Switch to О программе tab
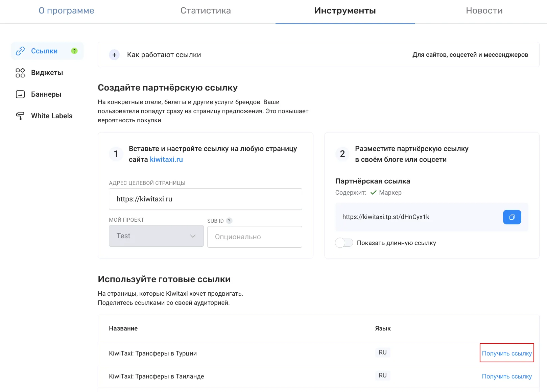The image size is (547, 392). pyautogui.click(x=67, y=11)
